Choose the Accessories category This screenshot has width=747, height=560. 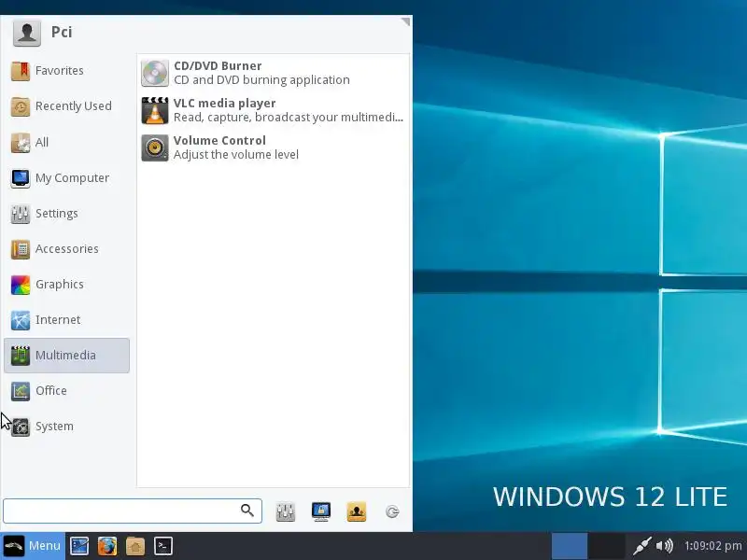click(66, 248)
